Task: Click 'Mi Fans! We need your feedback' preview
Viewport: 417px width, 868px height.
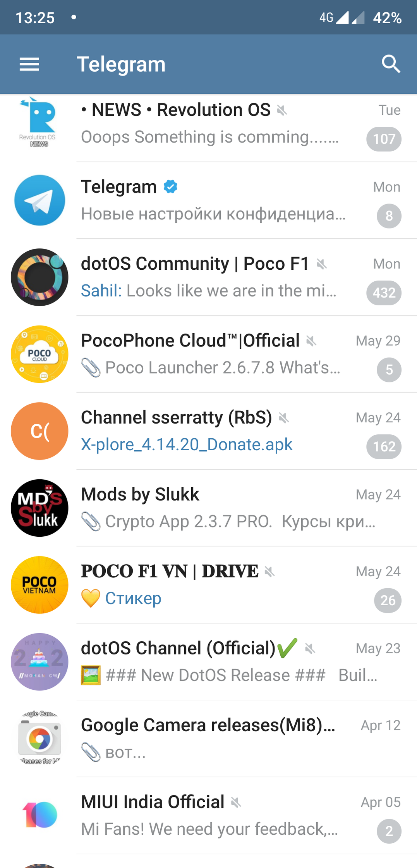Action: [209, 829]
